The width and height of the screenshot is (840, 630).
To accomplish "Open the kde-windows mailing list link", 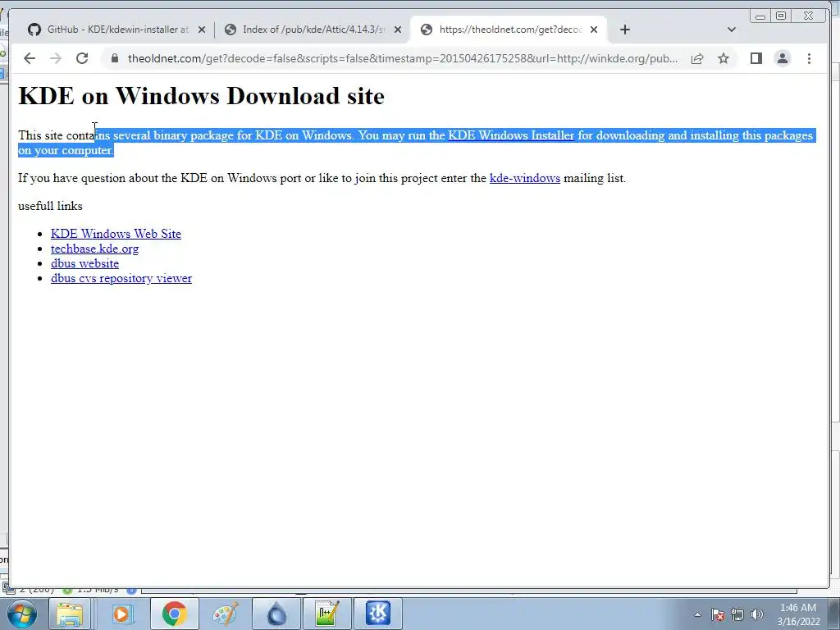I will [525, 178].
